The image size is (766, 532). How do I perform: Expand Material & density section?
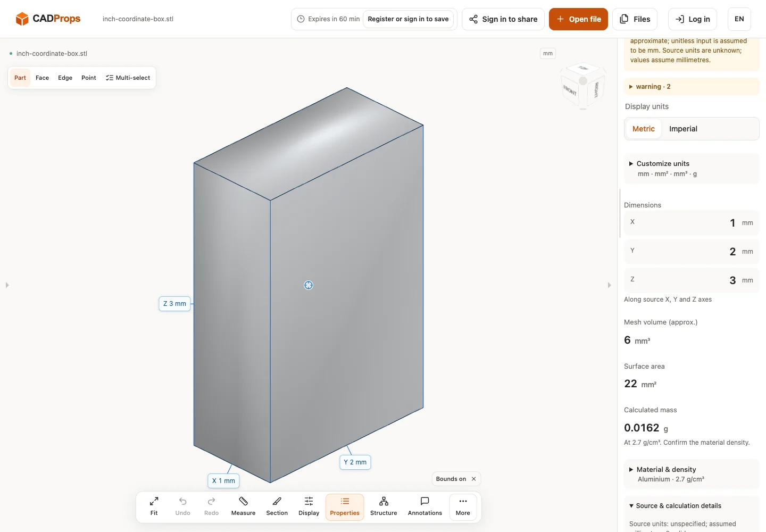pyautogui.click(x=692, y=474)
